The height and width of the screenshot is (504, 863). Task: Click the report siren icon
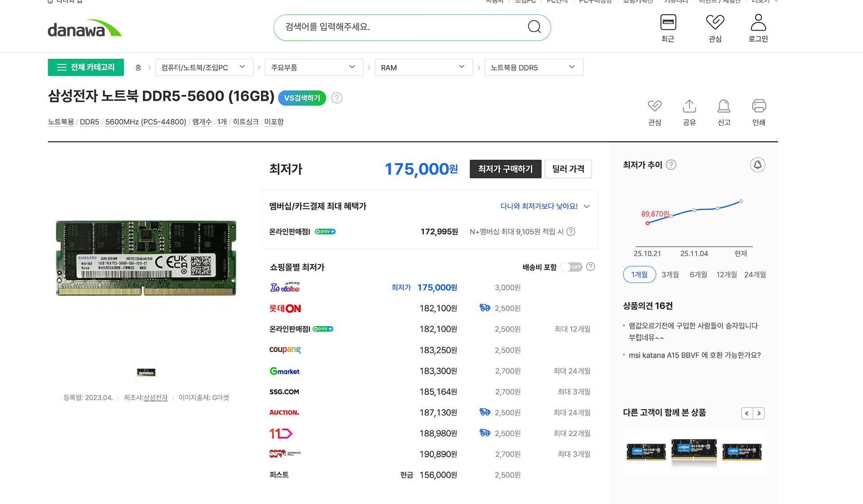pyautogui.click(x=724, y=106)
